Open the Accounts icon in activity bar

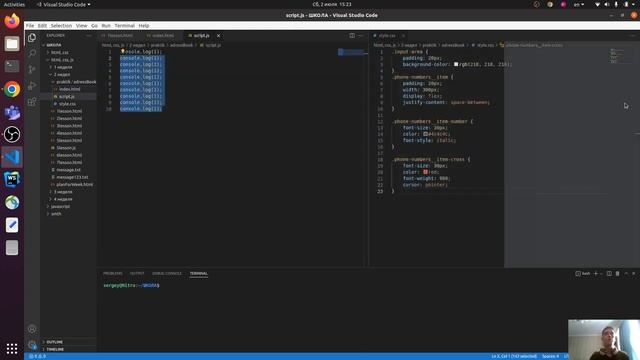pyautogui.click(x=32, y=329)
